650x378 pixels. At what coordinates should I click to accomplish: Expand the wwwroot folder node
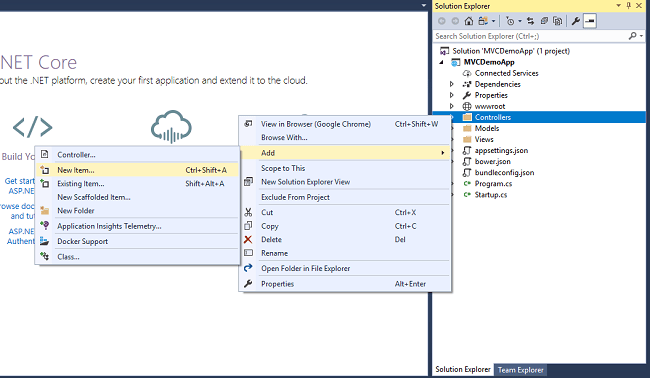point(451,106)
